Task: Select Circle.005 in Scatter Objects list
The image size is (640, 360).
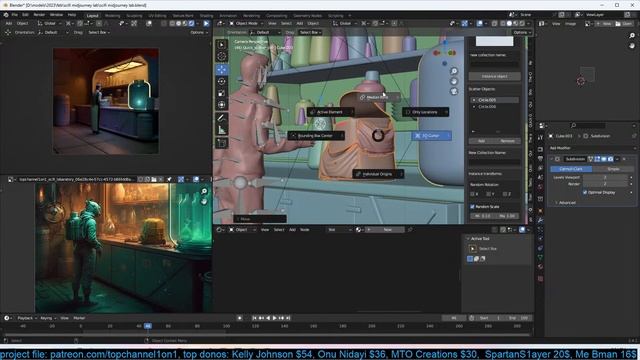Action: click(x=495, y=100)
